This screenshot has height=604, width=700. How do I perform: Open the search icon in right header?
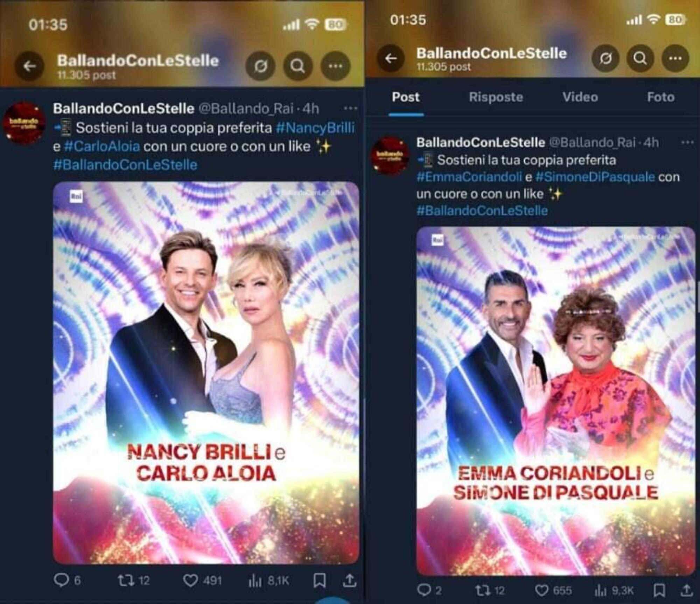coord(640,58)
